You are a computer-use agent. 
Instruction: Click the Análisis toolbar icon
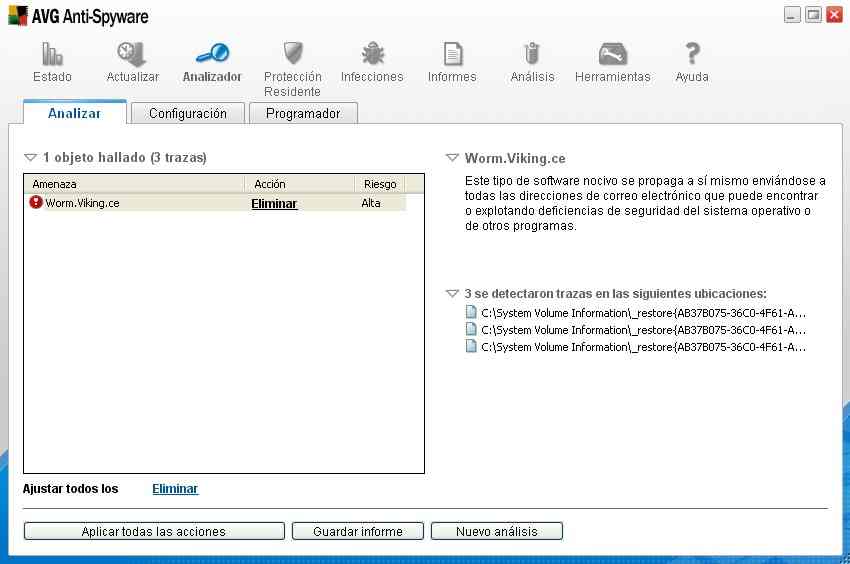532,55
